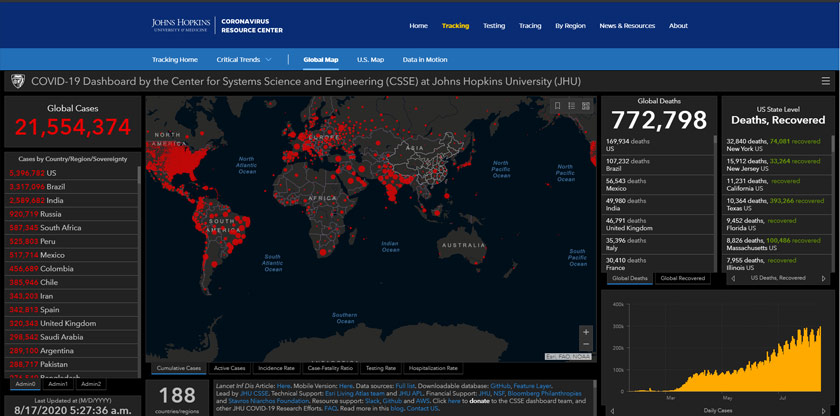Viewport: 840px width, 416px height.
Task: Select Russia in the cases list
Action: (x=72, y=214)
